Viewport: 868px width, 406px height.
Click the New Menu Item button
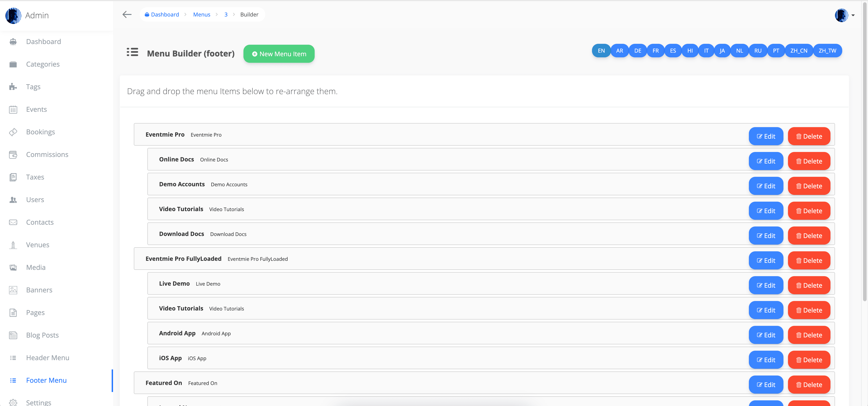(279, 54)
